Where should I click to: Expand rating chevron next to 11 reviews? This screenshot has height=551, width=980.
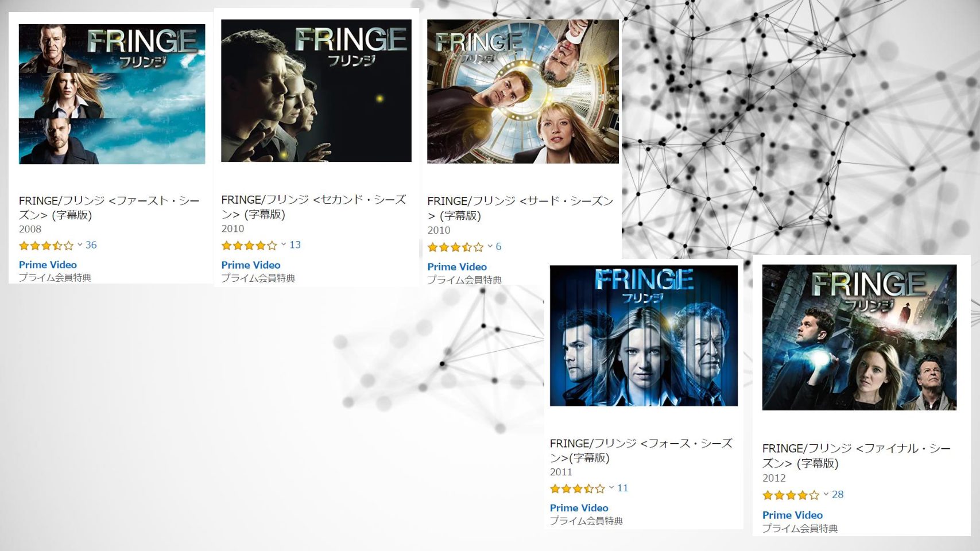click(611, 488)
